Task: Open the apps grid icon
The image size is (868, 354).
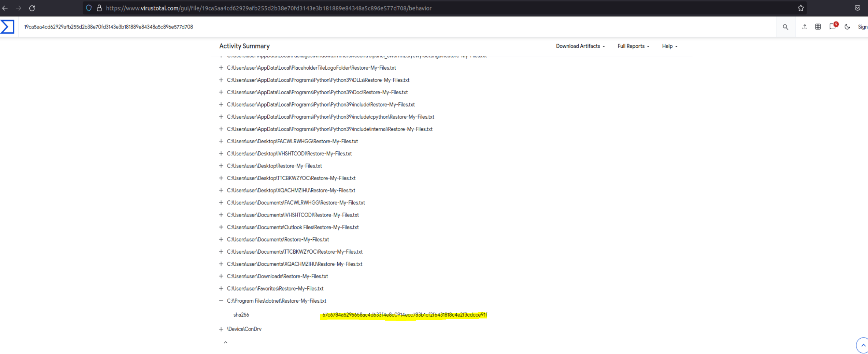Action: click(x=818, y=27)
